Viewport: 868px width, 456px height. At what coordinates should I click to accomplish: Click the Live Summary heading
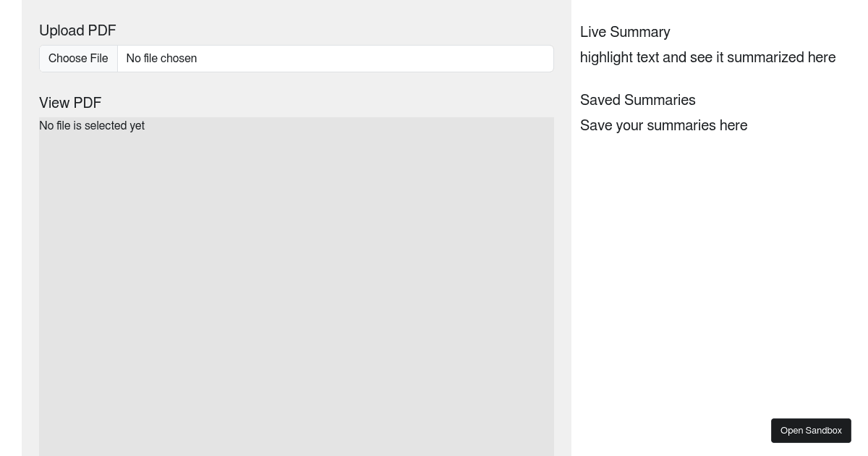coord(625,32)
